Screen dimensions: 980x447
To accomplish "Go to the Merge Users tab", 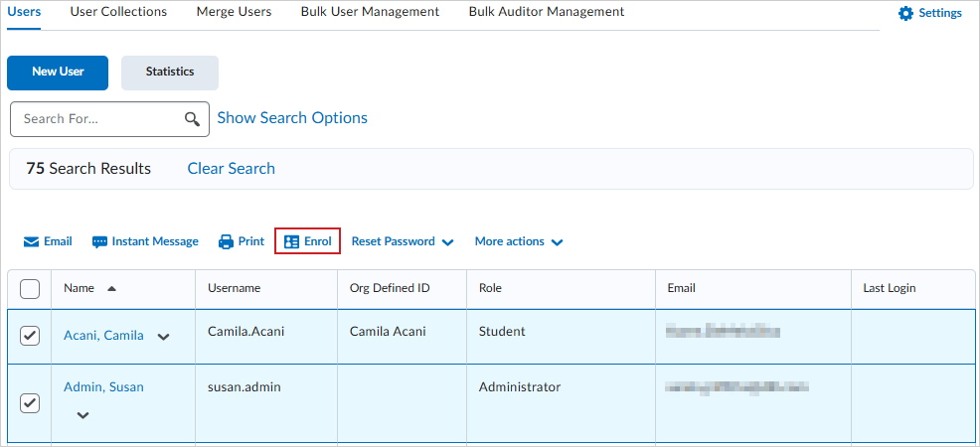I will [x=234, y=12].
